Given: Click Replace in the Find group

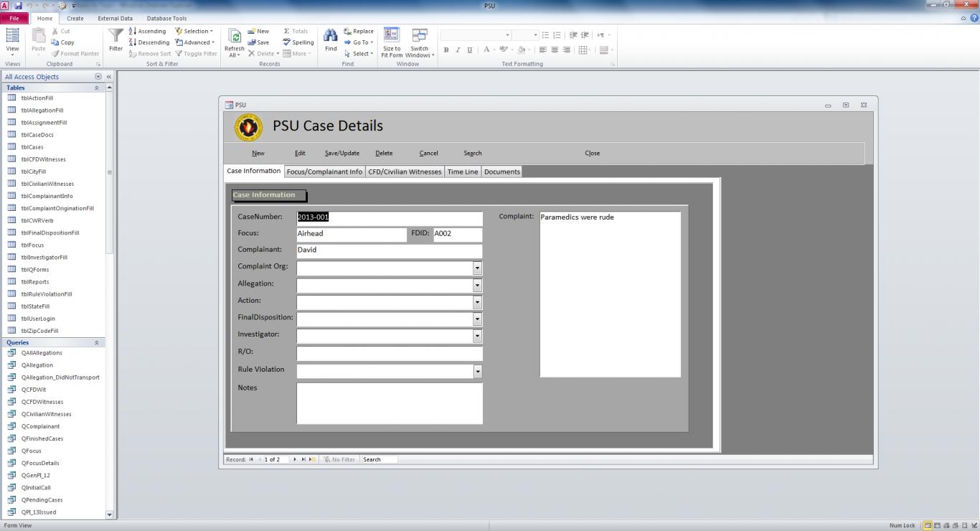Looking at the screenshot, I should tap(359, 32).
